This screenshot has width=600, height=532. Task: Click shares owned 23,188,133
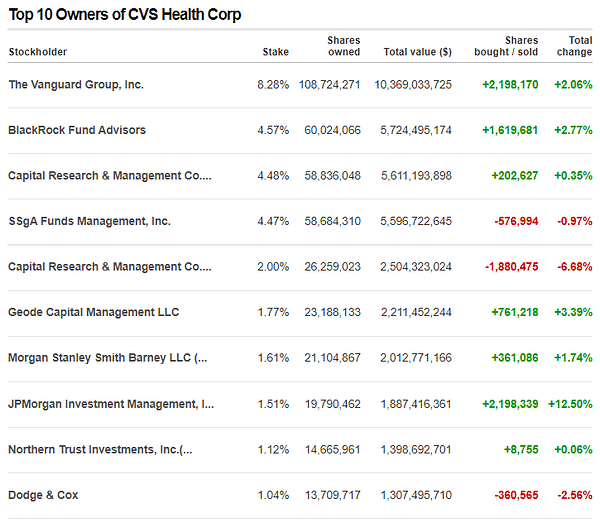pos(332,312)
